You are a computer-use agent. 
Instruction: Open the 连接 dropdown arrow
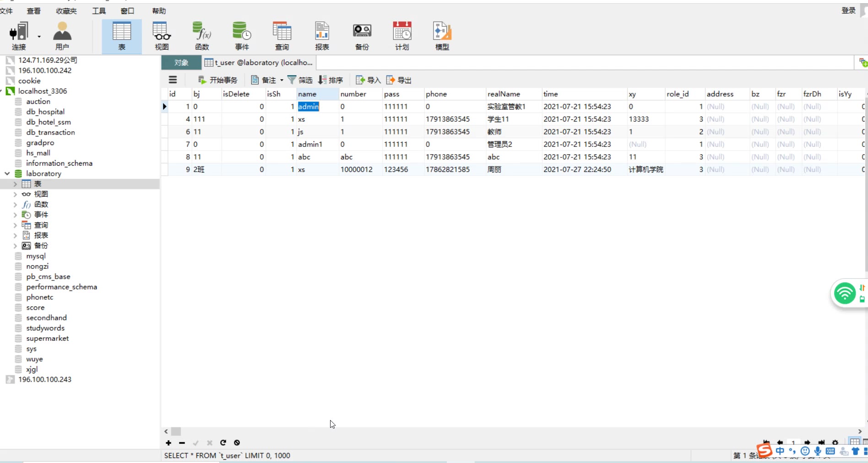click(x=39, y=36)
